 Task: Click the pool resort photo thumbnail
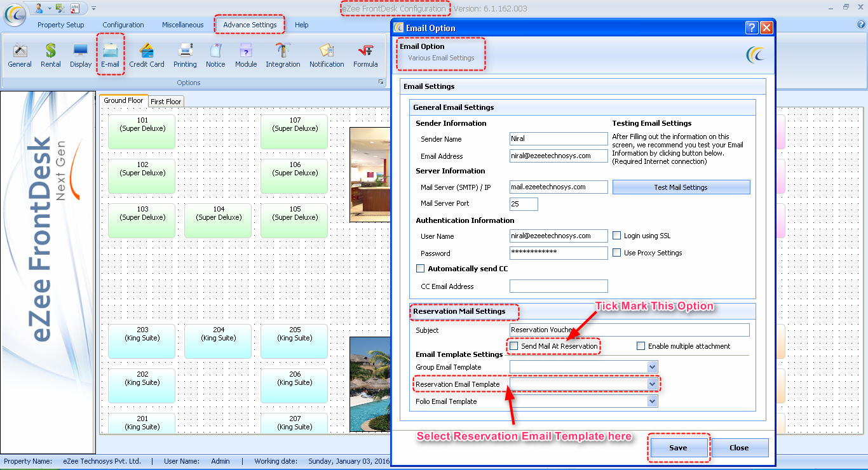pyautogui.click(x=370, y=384)
